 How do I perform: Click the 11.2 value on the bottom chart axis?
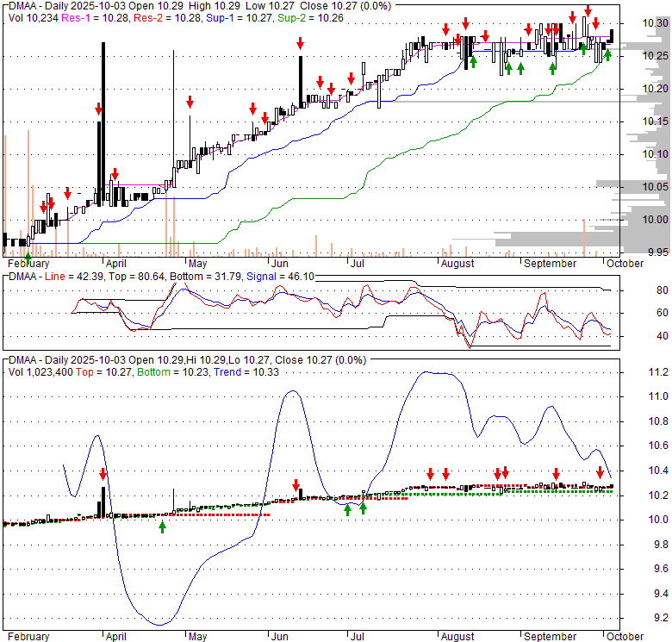pyautogui.click(x=658, y=372)
